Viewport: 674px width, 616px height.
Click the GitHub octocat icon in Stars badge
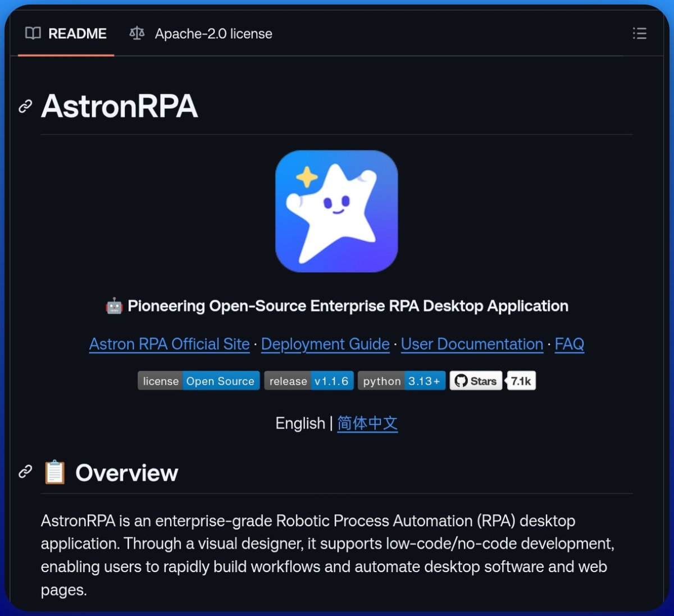coord(461,381)
